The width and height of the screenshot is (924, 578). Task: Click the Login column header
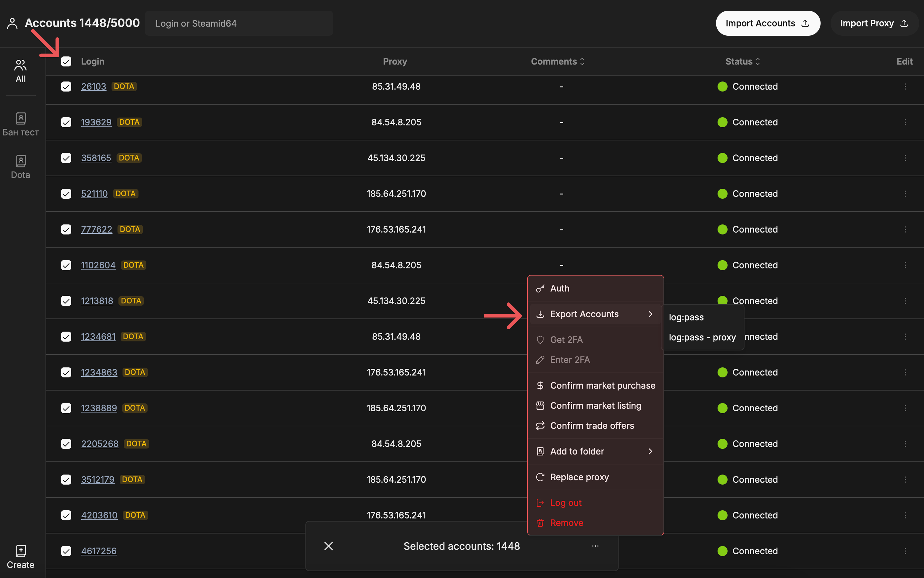point(92,62)
